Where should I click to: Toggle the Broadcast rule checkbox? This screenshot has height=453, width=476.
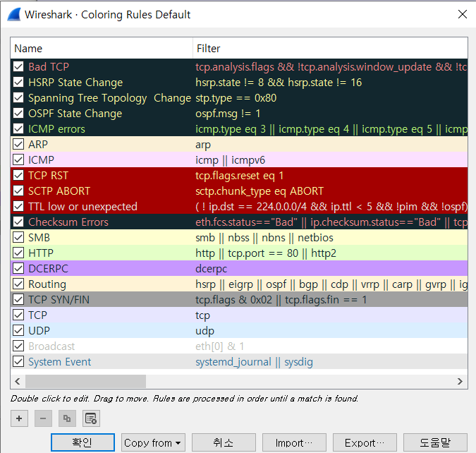tap(18, 346)
